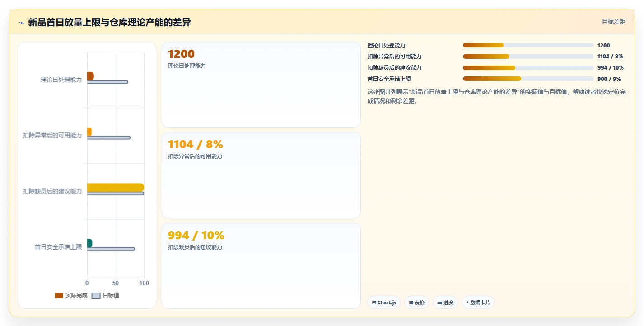Click the gray target bar for 扣除异常后的可用能力

(109, 137)
